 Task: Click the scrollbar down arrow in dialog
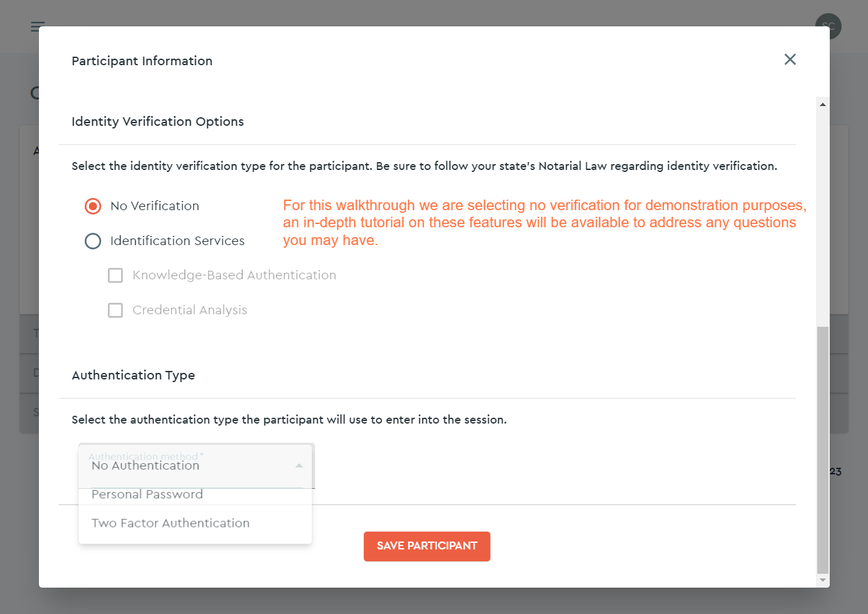pos(823,580)
